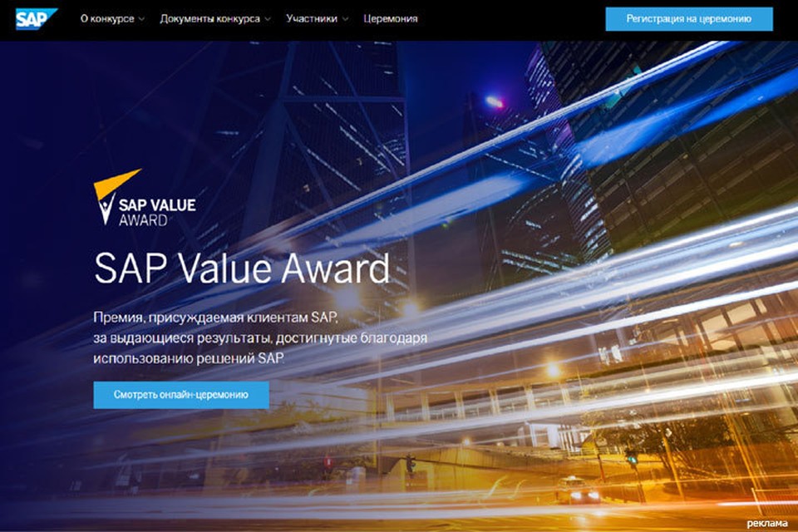
Task: Open the «Документы конкурса» menu
Action: (209, 19)
